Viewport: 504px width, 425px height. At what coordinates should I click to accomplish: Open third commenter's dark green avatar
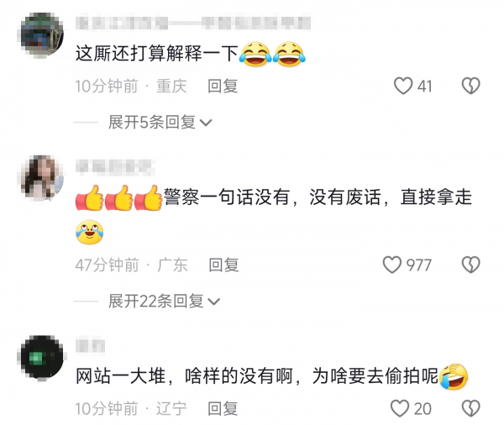coord(42,357)
